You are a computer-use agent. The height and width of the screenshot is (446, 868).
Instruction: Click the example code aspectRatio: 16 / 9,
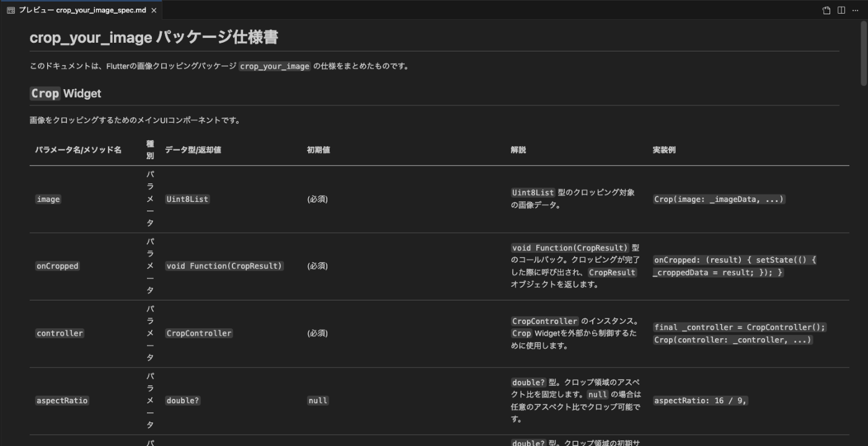click(x=701, y=401)
